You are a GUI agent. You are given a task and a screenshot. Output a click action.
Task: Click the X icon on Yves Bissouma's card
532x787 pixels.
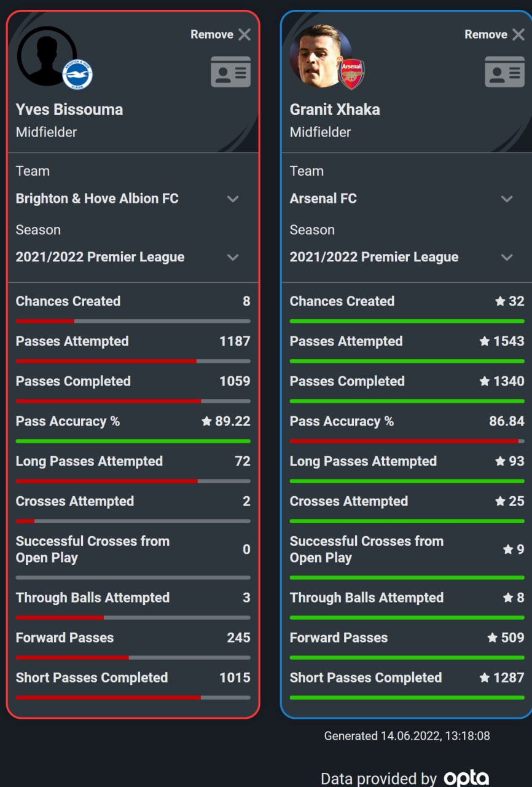(x=244, y=34)
